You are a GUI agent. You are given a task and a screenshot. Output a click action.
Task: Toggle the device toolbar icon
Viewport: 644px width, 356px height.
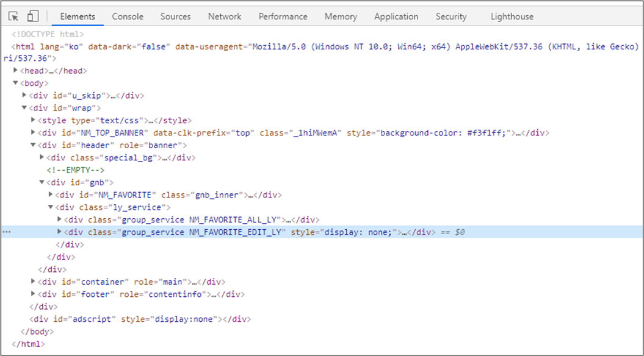(33, 16)
